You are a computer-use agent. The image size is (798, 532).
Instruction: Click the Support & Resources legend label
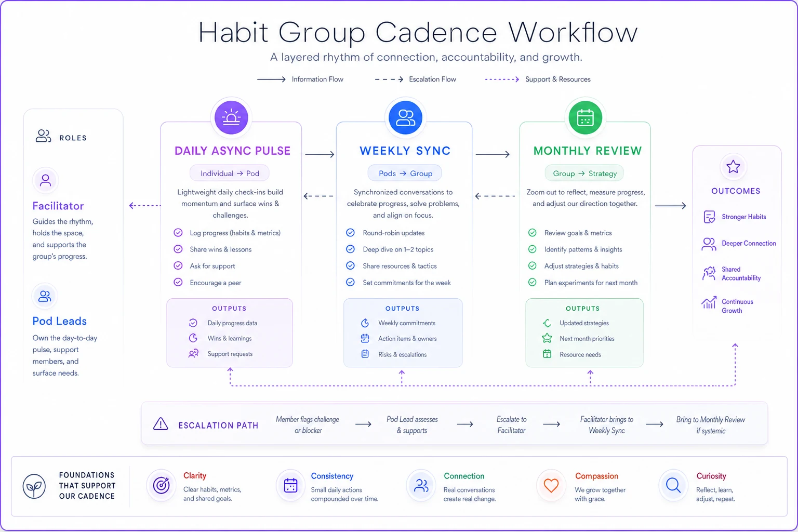point(558,79)
